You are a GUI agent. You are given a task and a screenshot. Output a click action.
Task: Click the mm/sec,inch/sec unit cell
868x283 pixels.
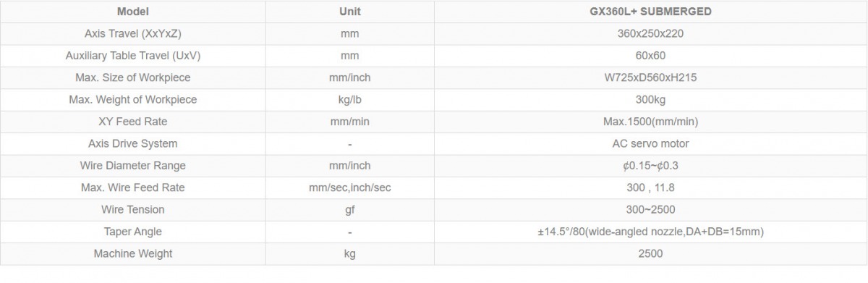coord(349,187)
